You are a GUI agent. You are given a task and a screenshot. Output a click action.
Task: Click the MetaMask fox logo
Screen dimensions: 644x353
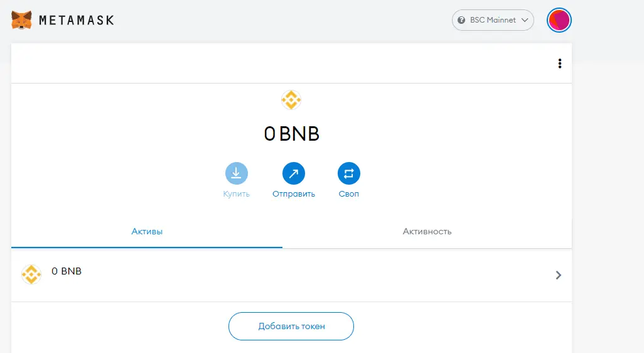tap(21, 20)
